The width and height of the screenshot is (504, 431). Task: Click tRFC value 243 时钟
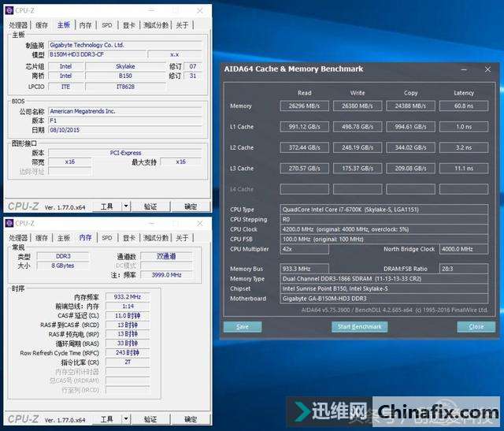(128, 353)
